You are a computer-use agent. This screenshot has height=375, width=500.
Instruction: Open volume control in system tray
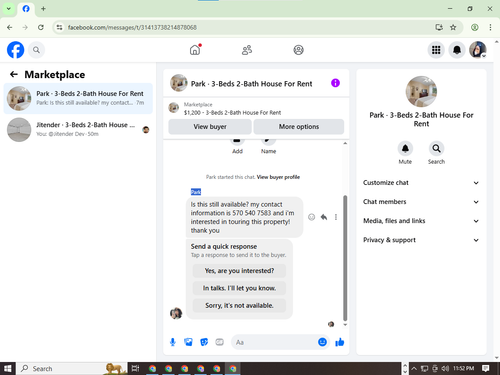pos(445,368)
